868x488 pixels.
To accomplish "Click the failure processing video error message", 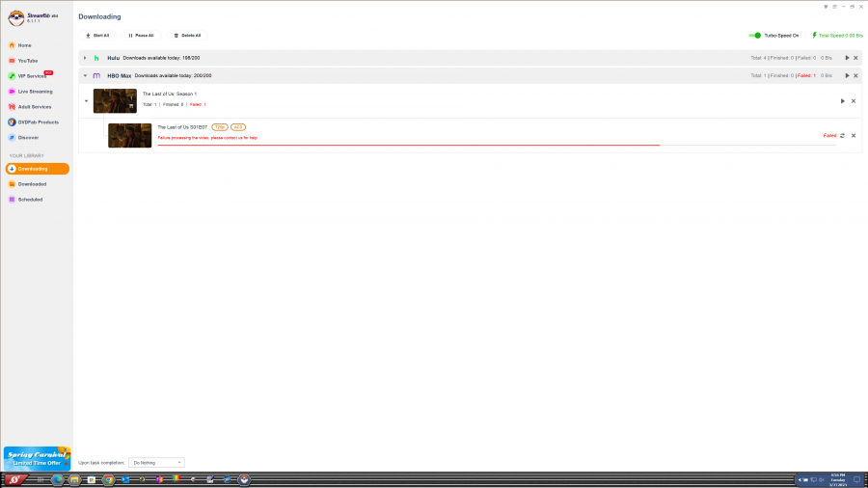I will point(207,138).
